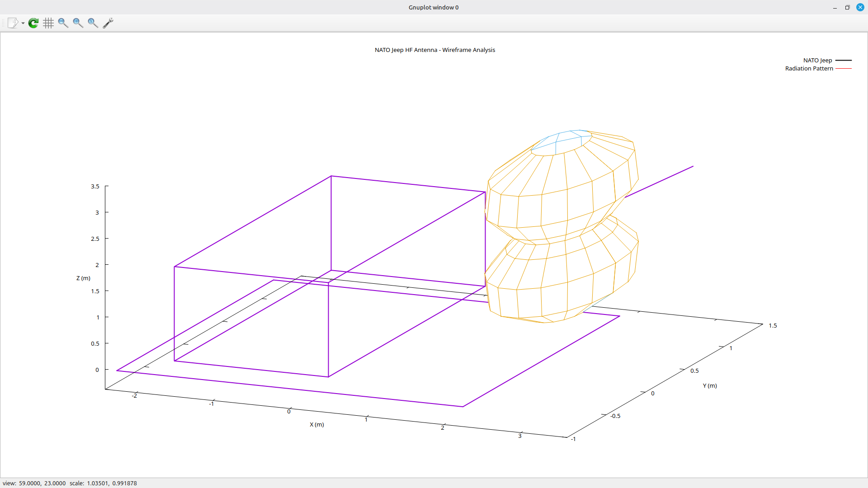Close the Gnuplot window
The image size is (868, 488).
860,8
